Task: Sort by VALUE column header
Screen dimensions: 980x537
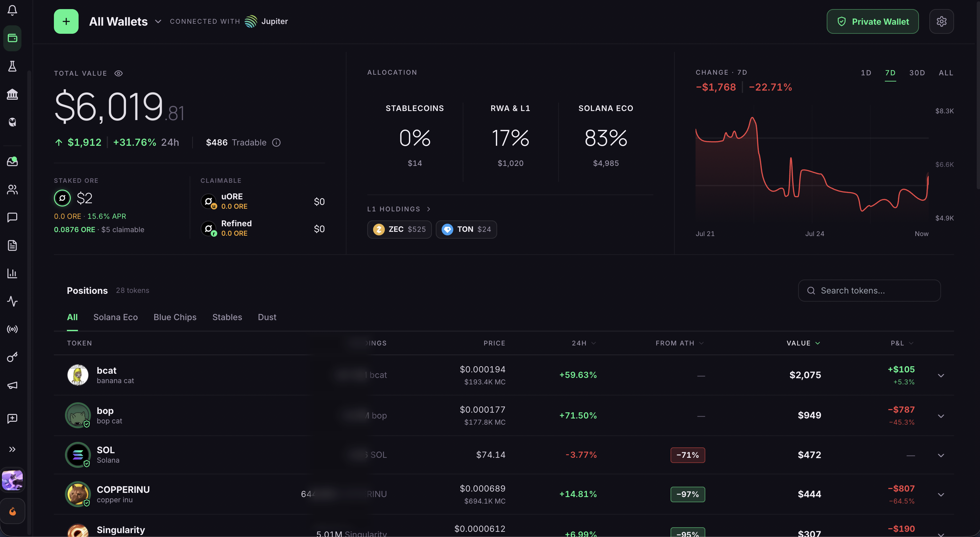Action: pyautogui.click(x=803, y=343)
